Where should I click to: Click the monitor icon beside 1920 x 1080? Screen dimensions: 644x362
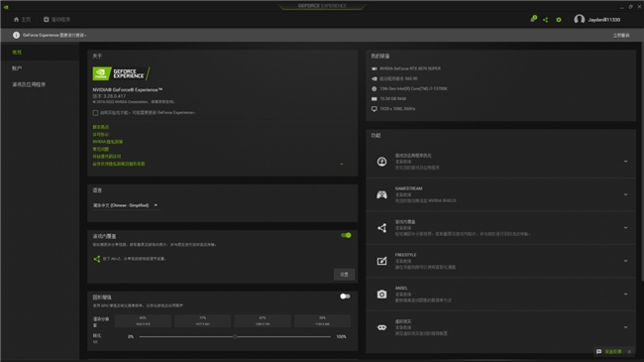point(375,109)
